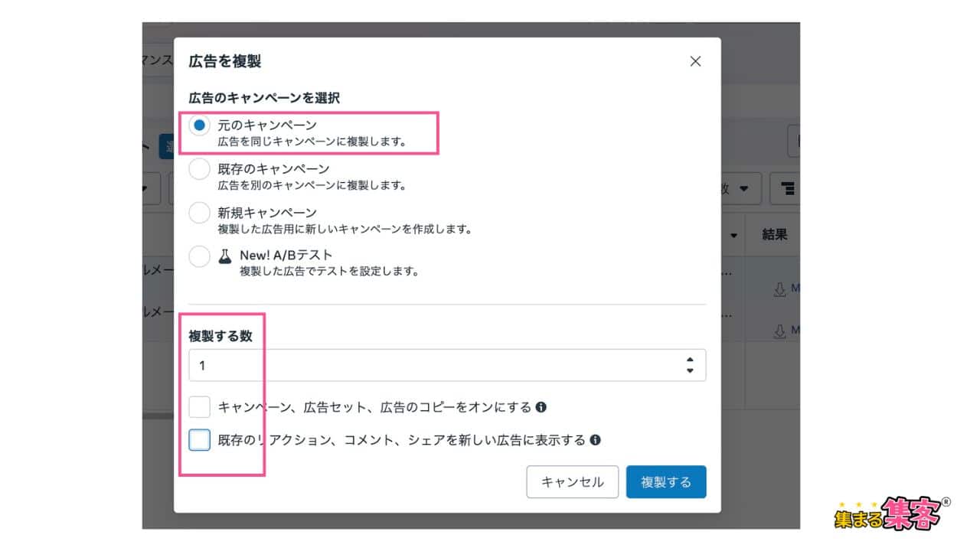The height and width of the screenshot is (551, 980).
Task: Open the column dropdown arrow left of 結果
Action: [736, 234]
